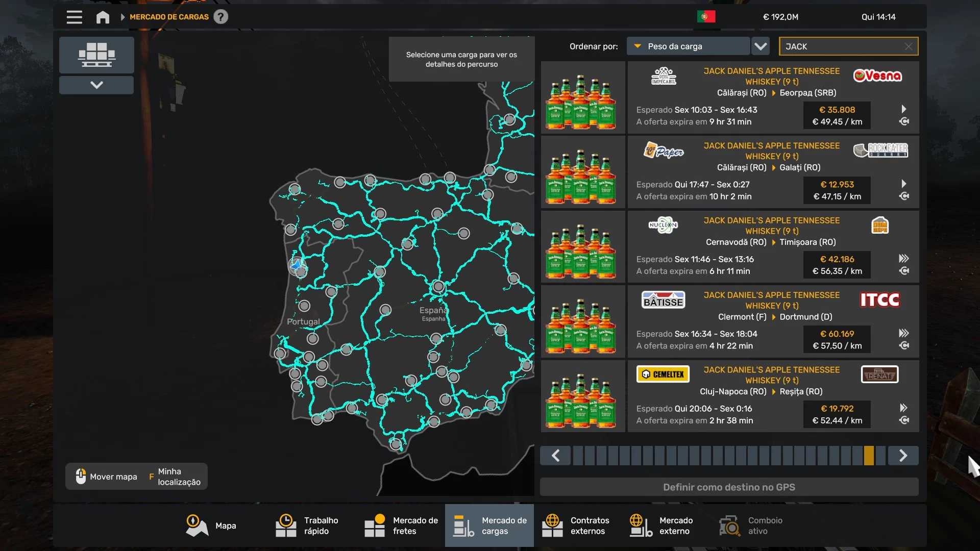Image resolution: width=980 pixels, height=551 pixels.
Task: Click the Vesna company logo
Action: [x=877, y=76]
